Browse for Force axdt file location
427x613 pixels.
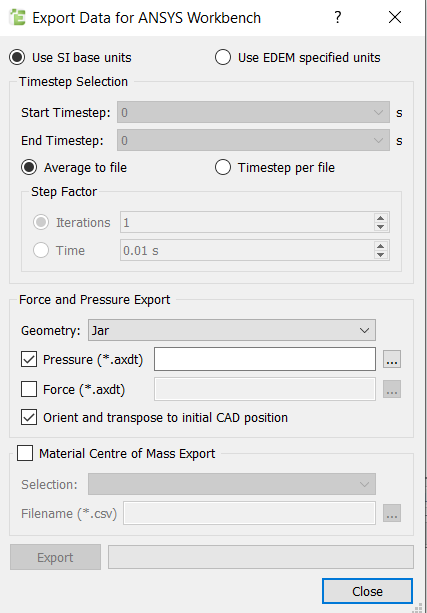(x=392, y=389)
